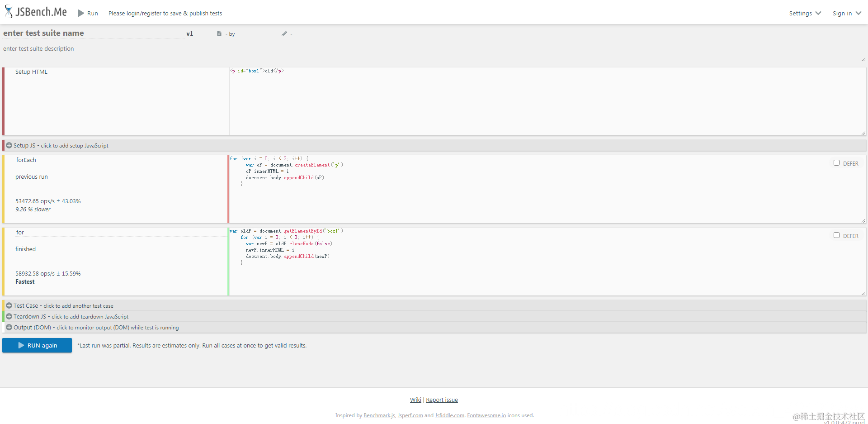Expand Teardown JS section

coord(434,316)
